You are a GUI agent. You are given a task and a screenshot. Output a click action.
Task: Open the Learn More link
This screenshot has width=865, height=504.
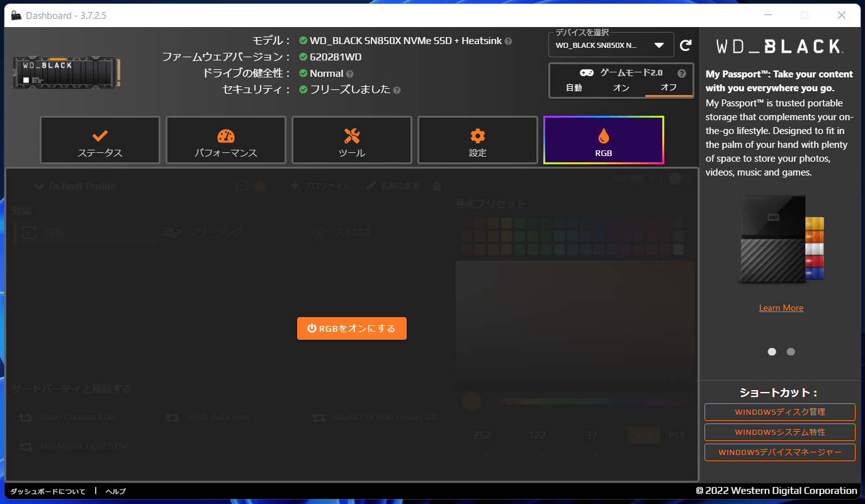pyautogui.click(x=781, y=308)
